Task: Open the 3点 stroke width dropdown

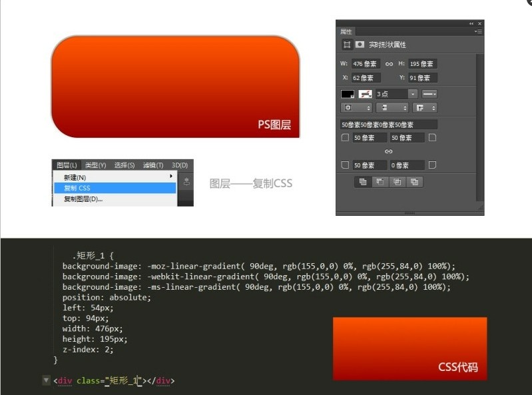Action: point(413,94)
